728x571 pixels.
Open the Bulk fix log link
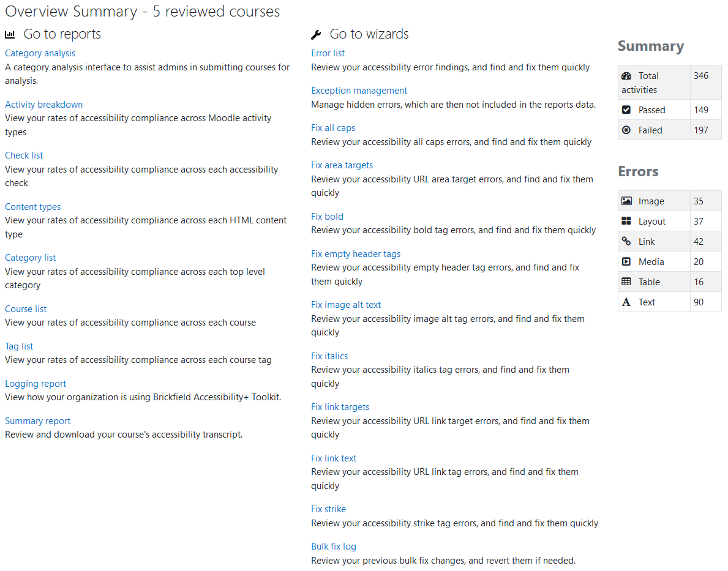tap(333, 547)
